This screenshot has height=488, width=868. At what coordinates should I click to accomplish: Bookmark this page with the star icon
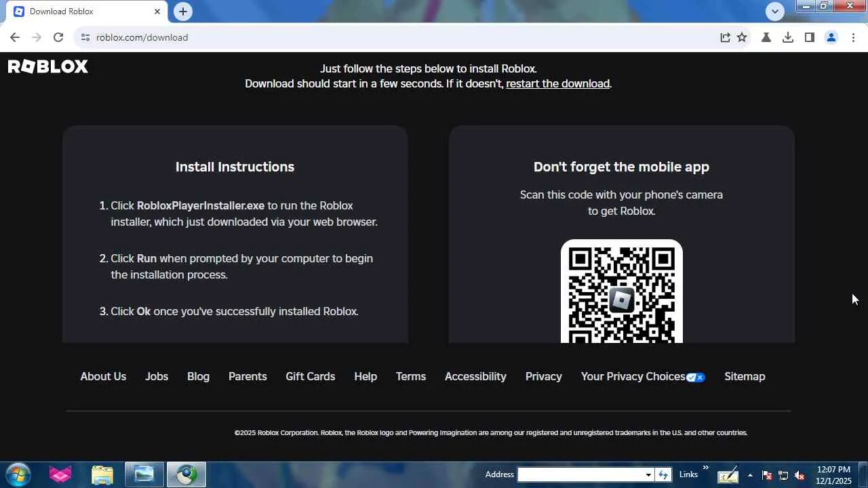click(x=742, y=37)
